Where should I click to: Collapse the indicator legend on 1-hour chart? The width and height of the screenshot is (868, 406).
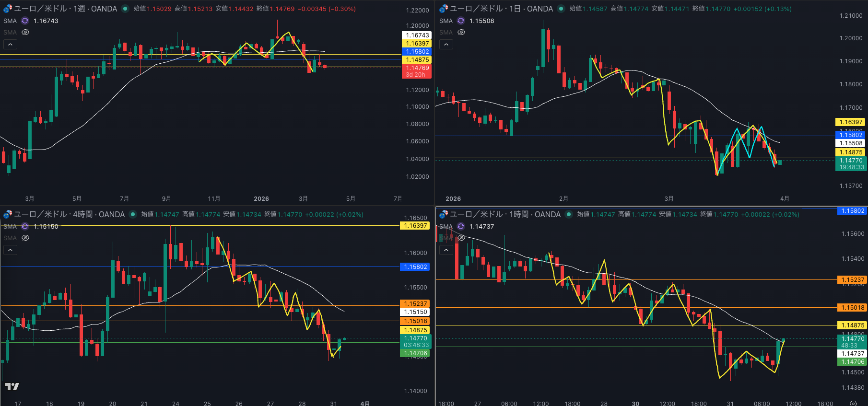(x=446, y=250)
